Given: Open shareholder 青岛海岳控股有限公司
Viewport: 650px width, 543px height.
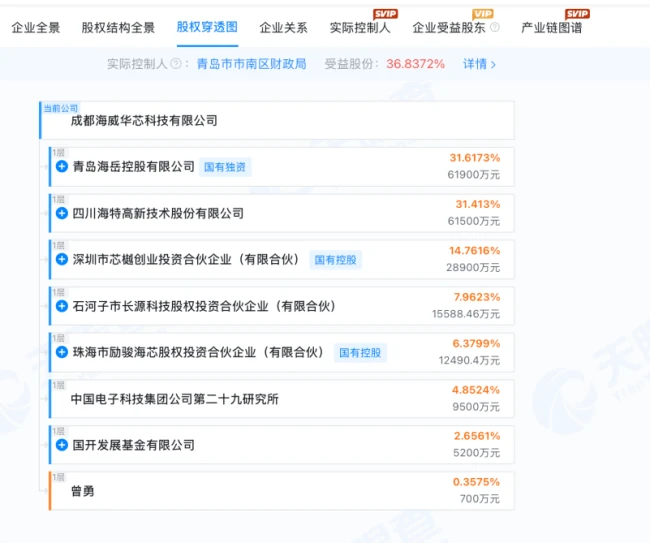Looking at the screenshot, I should [133, 167].
